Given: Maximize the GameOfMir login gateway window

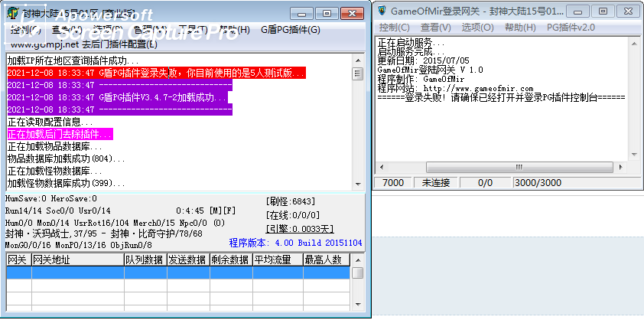Looking at the screenshot, I should tap(603, 11).
